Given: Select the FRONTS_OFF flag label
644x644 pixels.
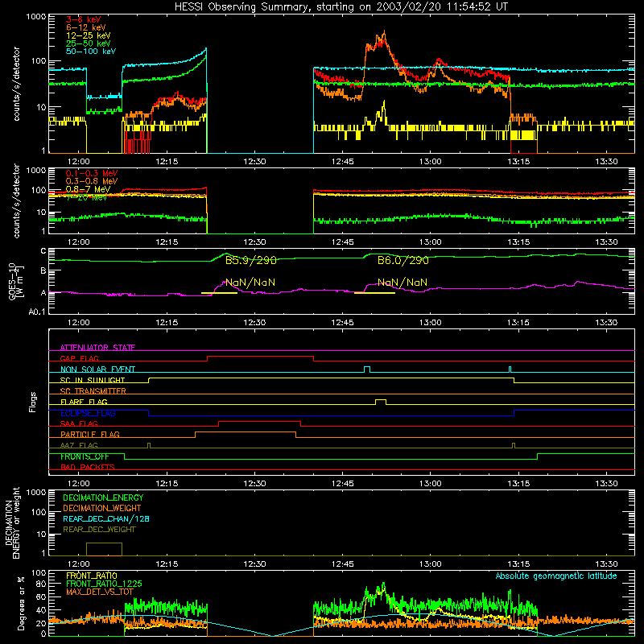Looking at the screenshot, I should pos(85,456).
